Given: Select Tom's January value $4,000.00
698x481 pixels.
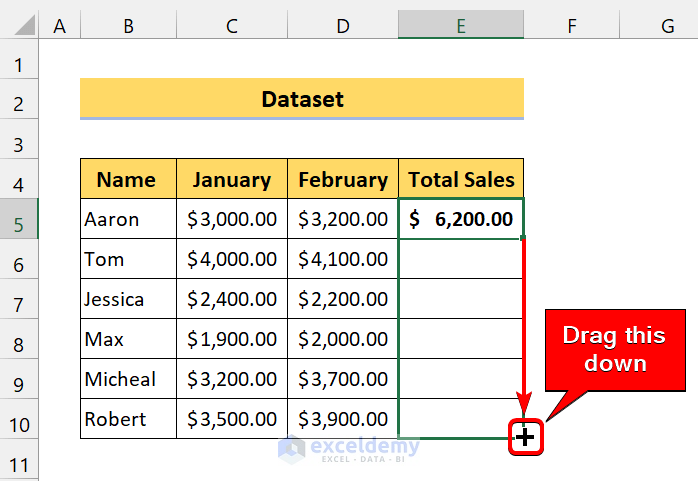Looking at the screenshot, I should 231,259.
